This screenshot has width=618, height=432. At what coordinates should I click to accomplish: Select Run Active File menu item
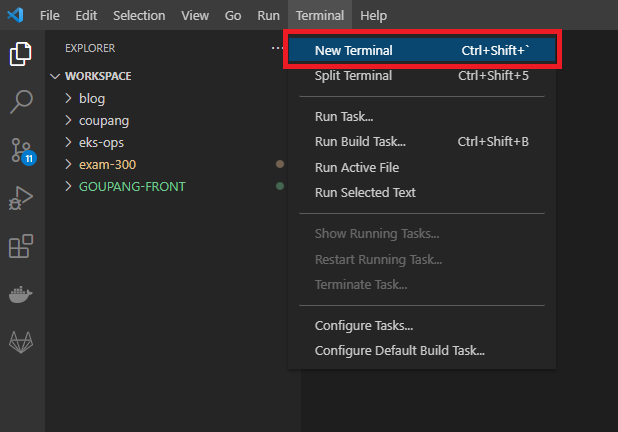point(422,168)
